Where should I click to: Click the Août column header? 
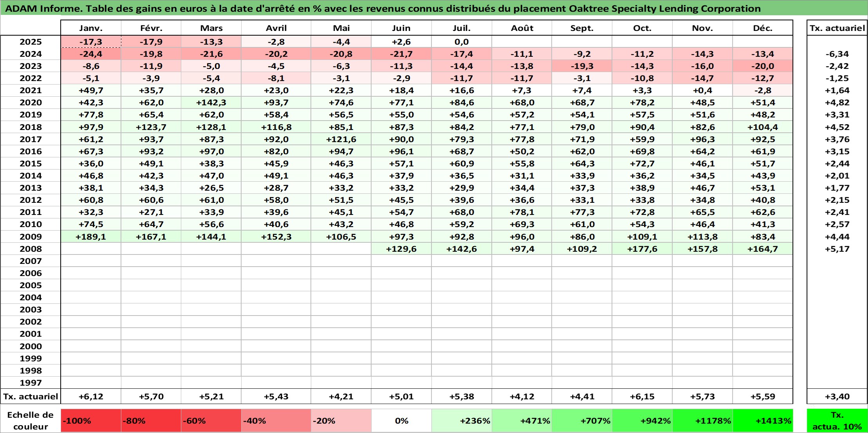pos(522,28)
